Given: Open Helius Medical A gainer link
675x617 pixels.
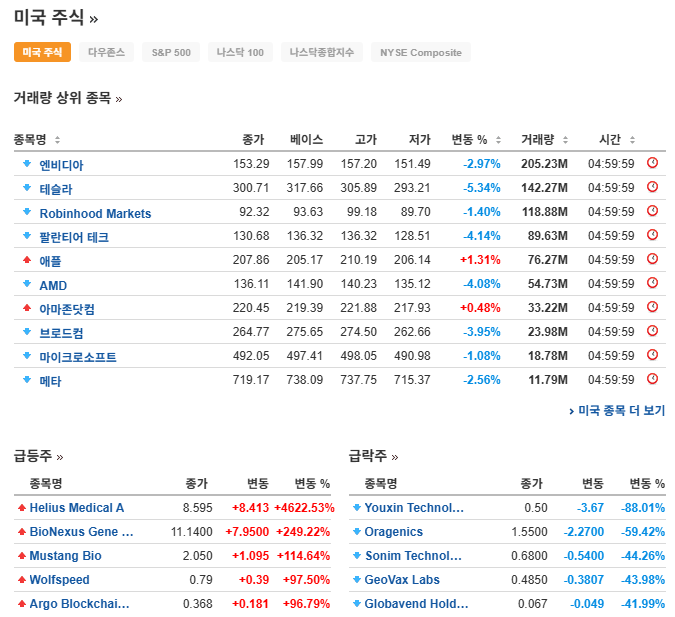Looking at the screenshot, I should coord(77,508).
